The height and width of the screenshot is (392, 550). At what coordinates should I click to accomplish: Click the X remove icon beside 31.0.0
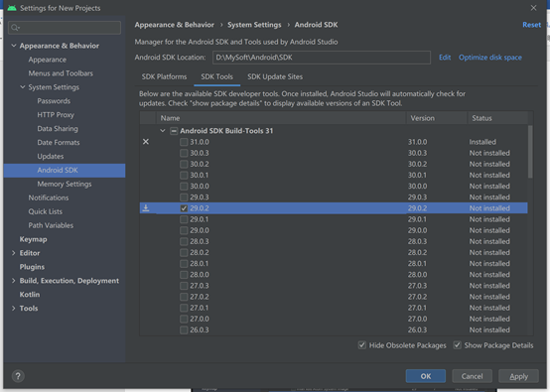pyautogui.click(x=146, y=142)
